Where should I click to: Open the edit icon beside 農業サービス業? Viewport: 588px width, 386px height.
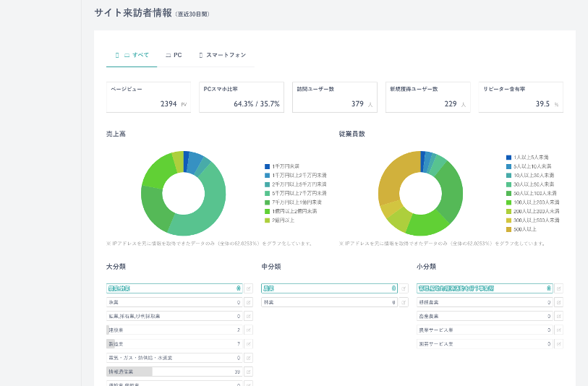coord(558,330)
